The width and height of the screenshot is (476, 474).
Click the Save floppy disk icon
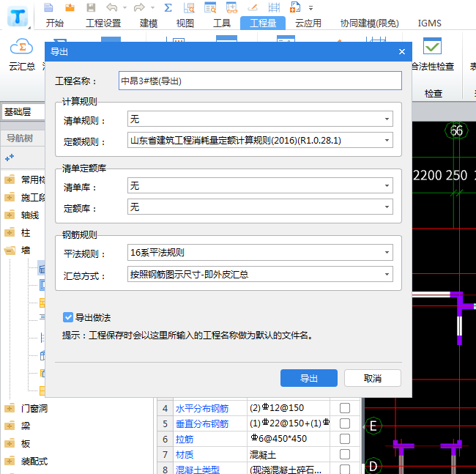91,7
